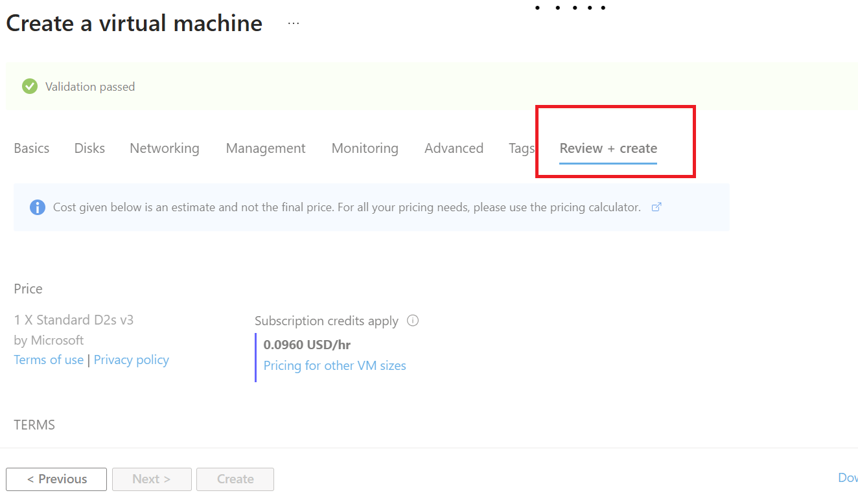Switch to the Monitoring tab
The height and width of the screenshot is (504, 858).
pyautogui.click(x=365, y=148)
